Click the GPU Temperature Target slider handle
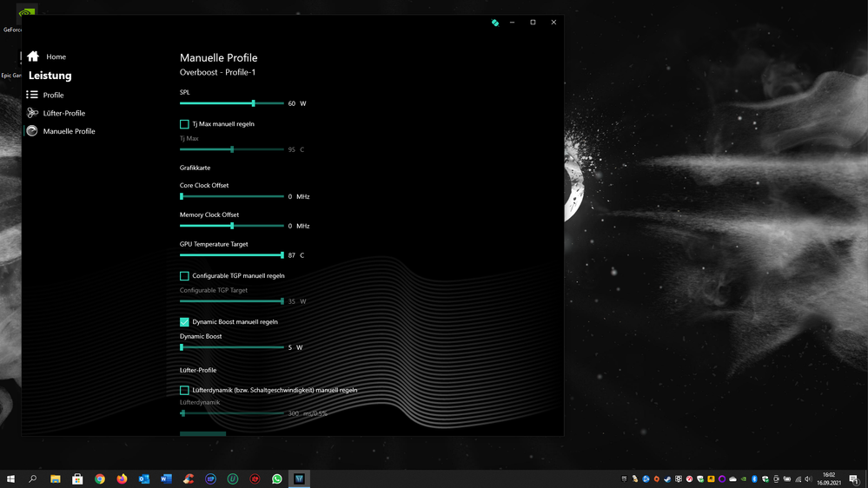 [x=282, y=255]
